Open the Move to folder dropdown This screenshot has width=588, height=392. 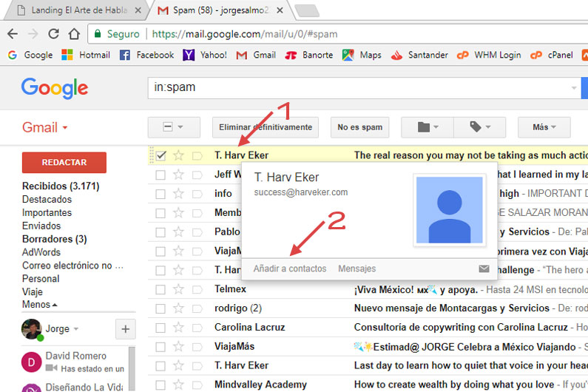click(x=427, y=127)
